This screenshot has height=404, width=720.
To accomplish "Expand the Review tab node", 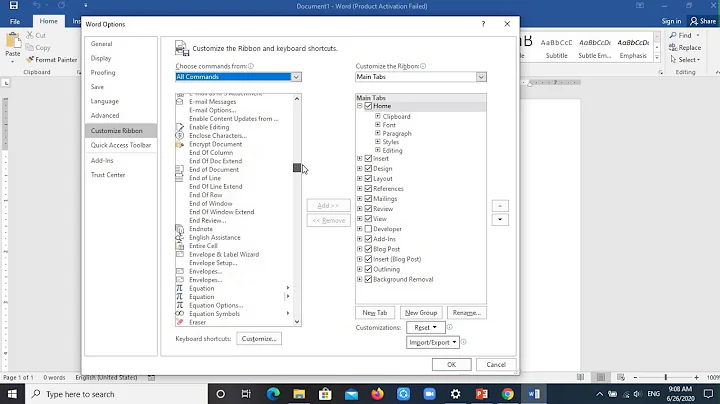I will coord(360,209).
